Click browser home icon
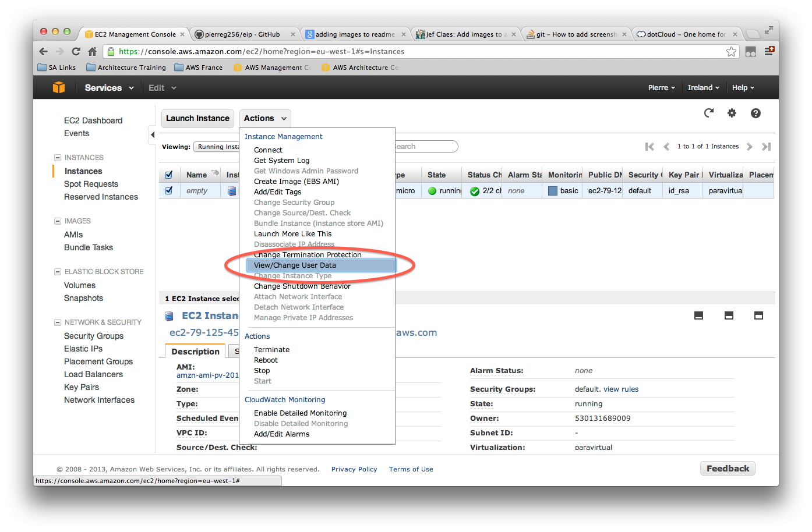The height and width of the screenshot is (532, 812). click(x=92, y=51)
